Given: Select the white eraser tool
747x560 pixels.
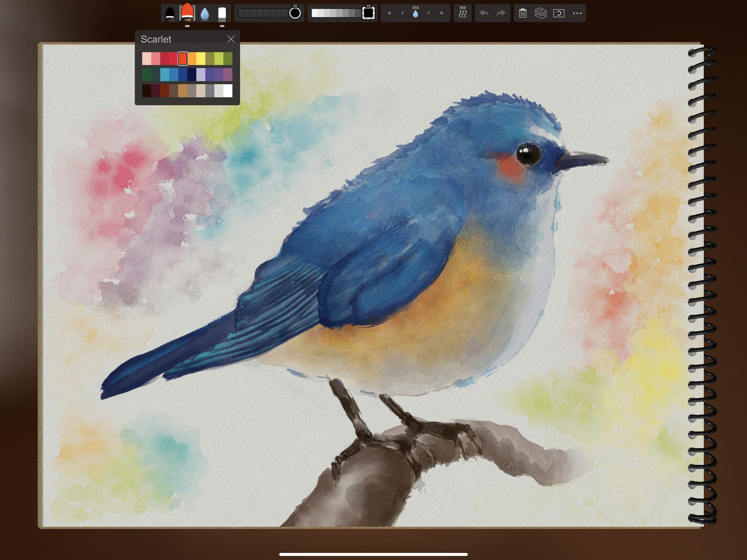Looking at the screenshot, I should tap(222, 13).
